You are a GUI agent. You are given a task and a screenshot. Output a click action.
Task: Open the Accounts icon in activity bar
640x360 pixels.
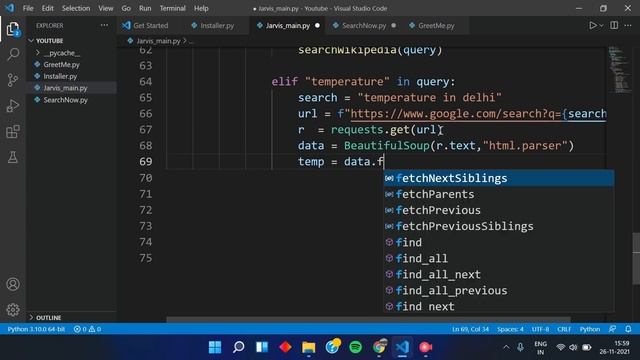tap(13, 284)
